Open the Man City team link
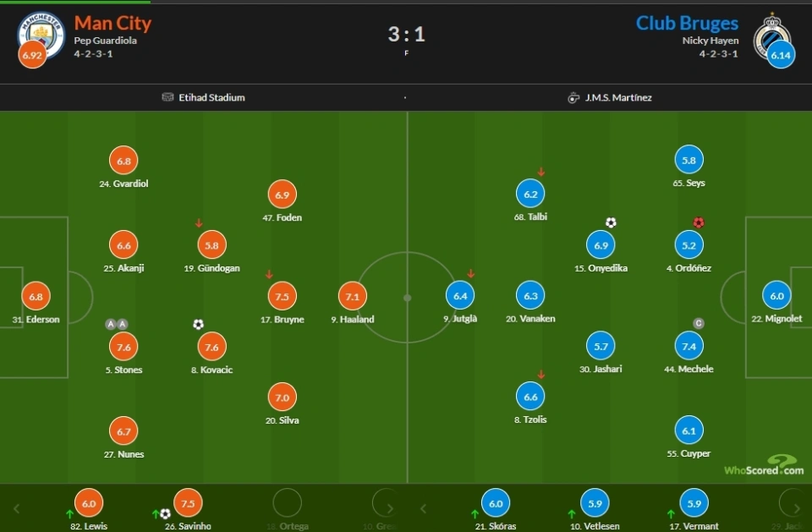This screenshot has width=812, height=532. (112, 24)
